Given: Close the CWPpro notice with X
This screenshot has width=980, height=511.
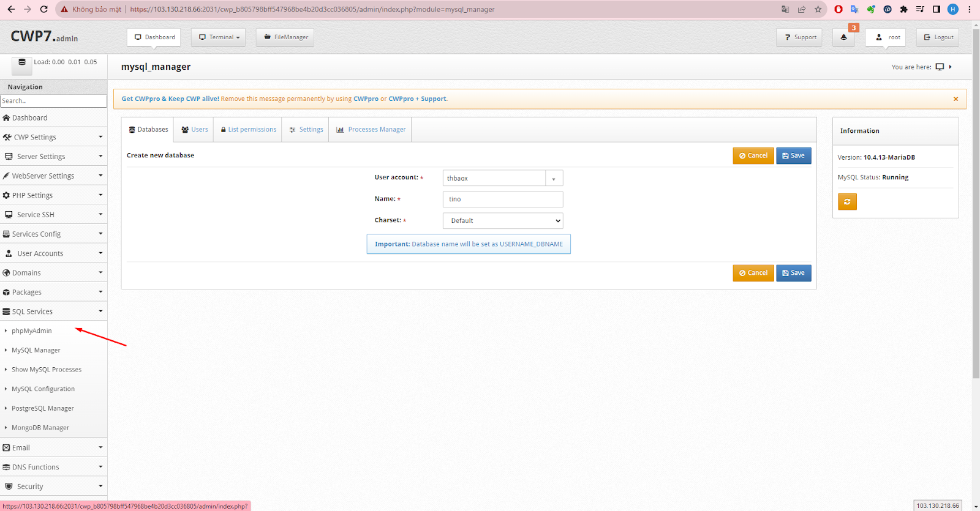Looking at the screenshot, I should tap(956, 99).
